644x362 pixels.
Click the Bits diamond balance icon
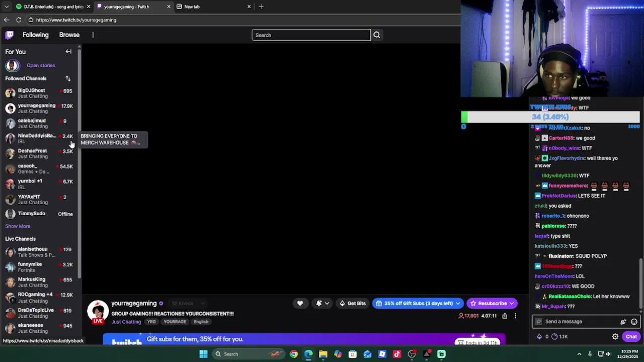[x=539, y=336]
